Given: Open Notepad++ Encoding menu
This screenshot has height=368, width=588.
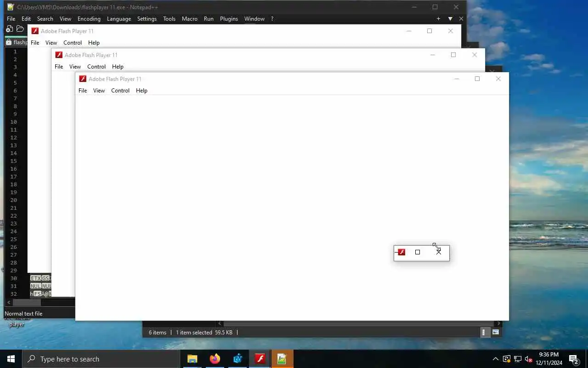Looking at the screenshot, I should click(89, 19).
